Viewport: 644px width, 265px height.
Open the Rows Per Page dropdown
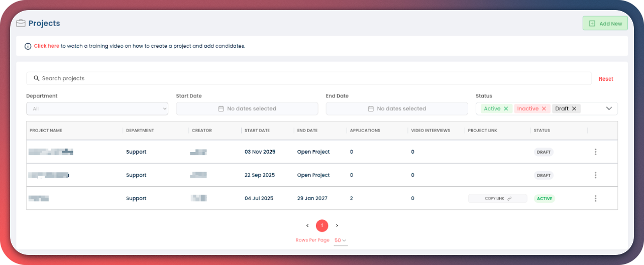(x=341, y=240)
